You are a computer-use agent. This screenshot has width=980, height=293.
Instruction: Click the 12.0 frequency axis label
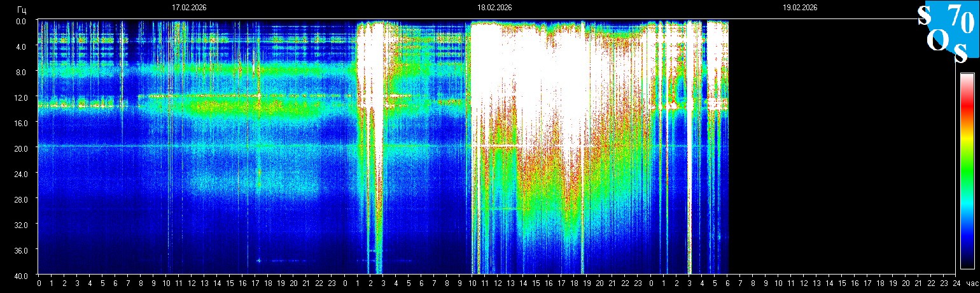[20, 97]
